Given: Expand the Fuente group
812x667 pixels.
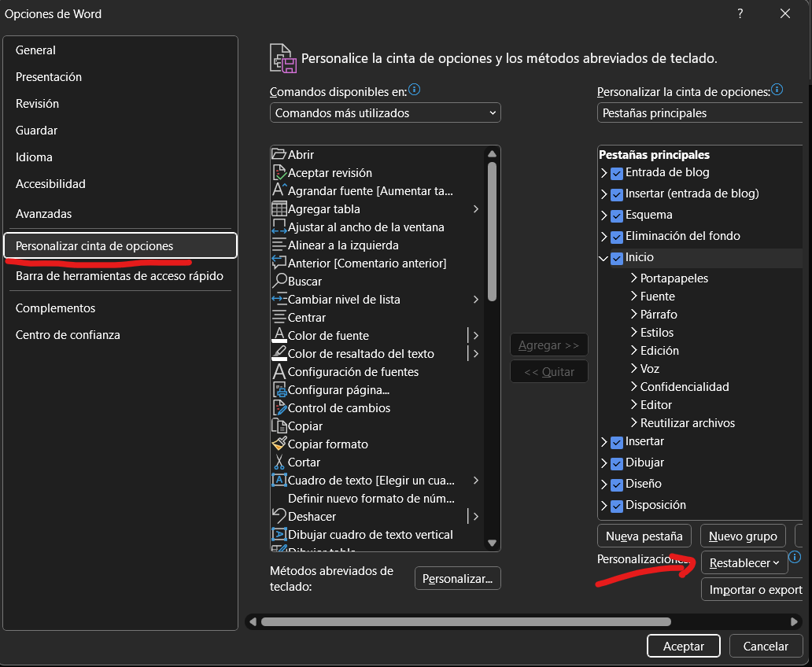Looking at the screenshot, I should click(634, 296).
